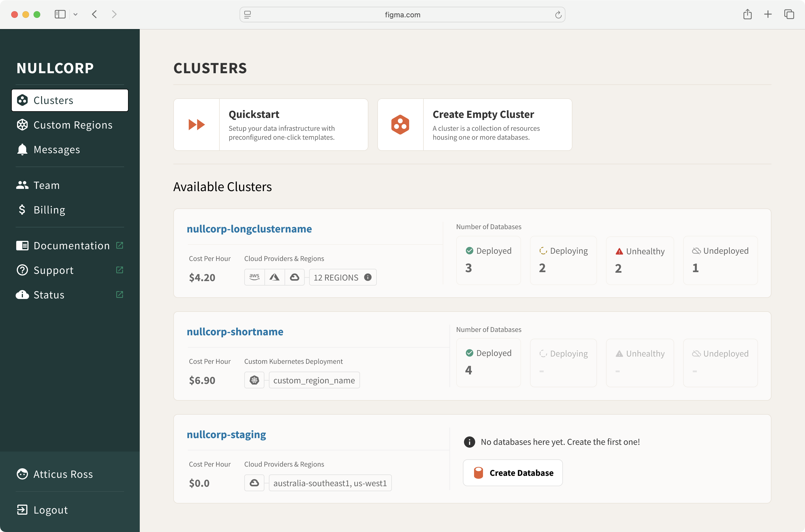Image resolution: width=805 pixels, height=532 pixels.
Task: Select the Clusters icon in the sidebar
Action: [x=22, y=100]
